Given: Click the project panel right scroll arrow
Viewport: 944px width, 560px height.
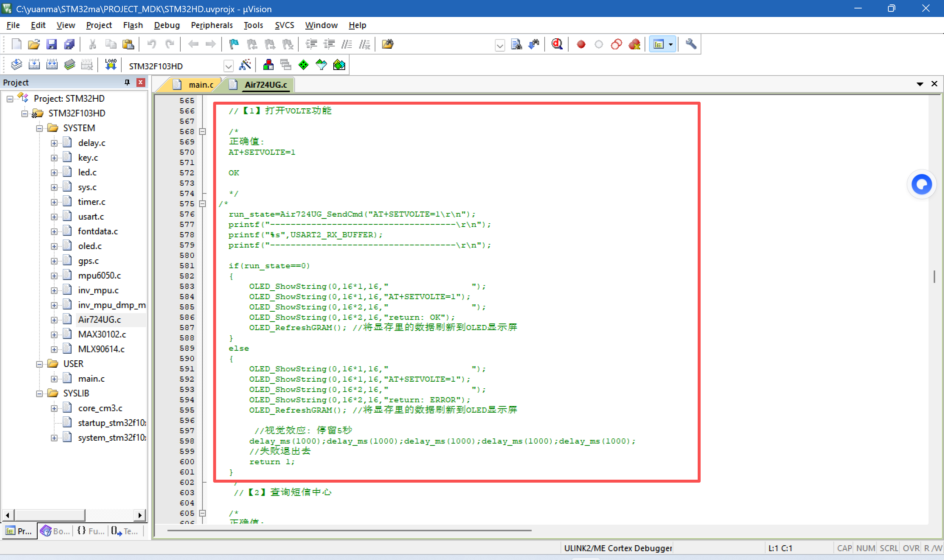Looking at the screenshot, I should (x=140, y=515).
